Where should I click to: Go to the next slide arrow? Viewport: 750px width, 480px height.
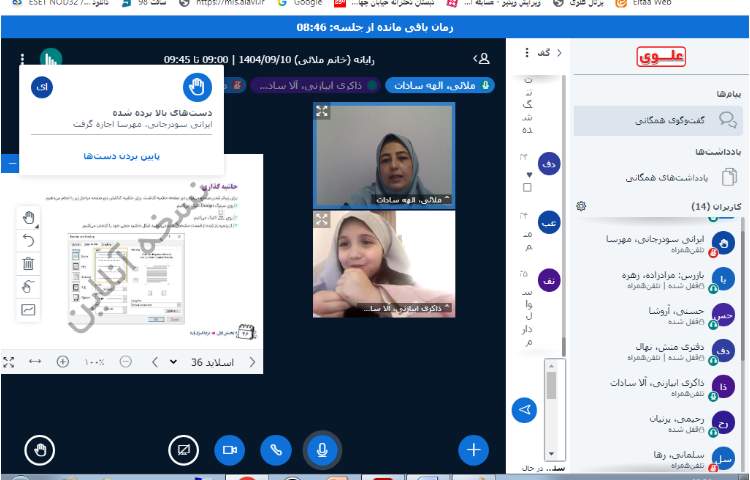(154, 362)
